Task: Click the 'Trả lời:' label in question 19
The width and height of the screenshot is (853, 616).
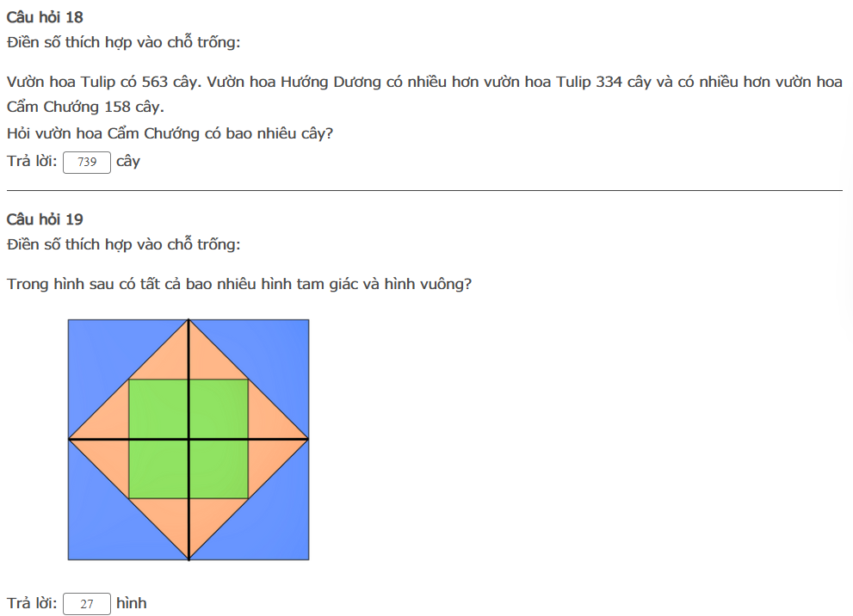Action: pos(32,604)
